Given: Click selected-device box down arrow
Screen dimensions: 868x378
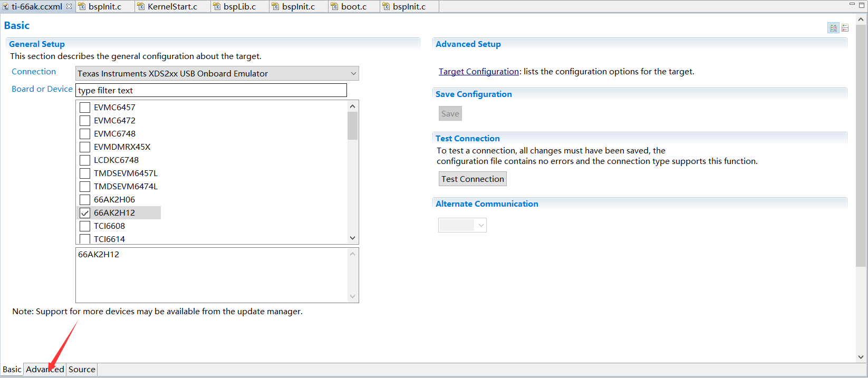Looking at the screenshot, I should pyautogui.click(x=353, y=297).
